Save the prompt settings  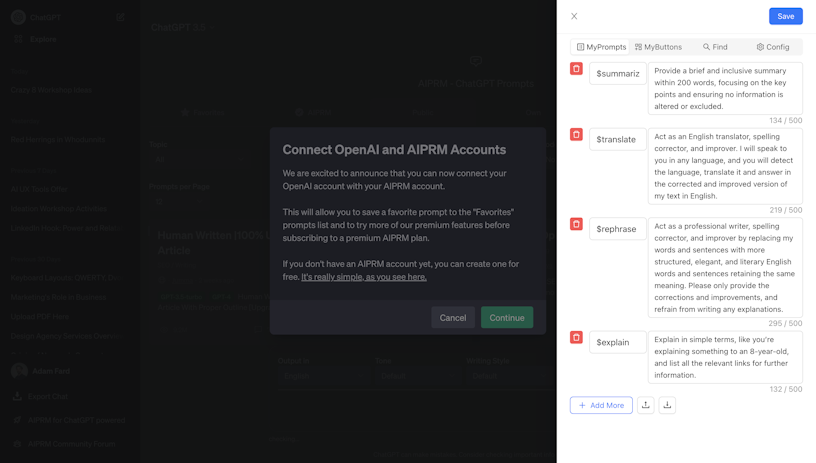(786, 16)
